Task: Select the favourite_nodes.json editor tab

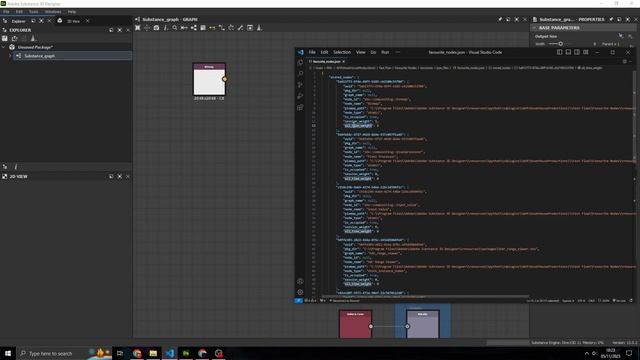Action: pos(327,62)
